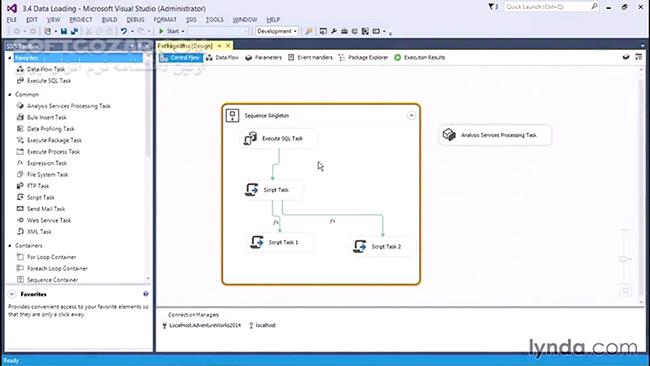Open the FILE menu
650x366 pixels.
(12, 19)
